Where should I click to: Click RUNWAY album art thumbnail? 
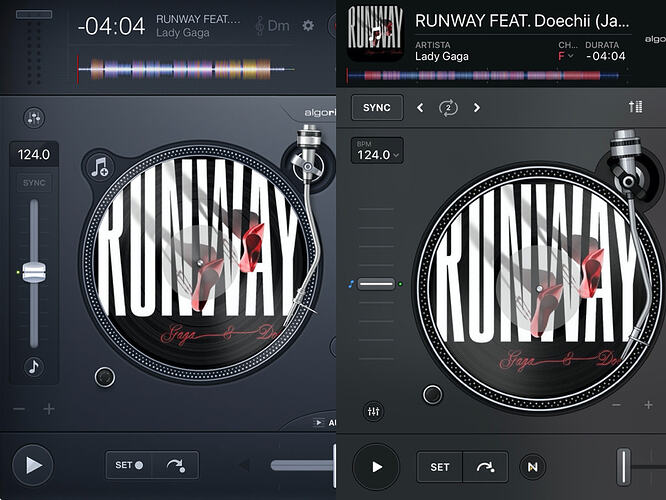pos(375,34)
